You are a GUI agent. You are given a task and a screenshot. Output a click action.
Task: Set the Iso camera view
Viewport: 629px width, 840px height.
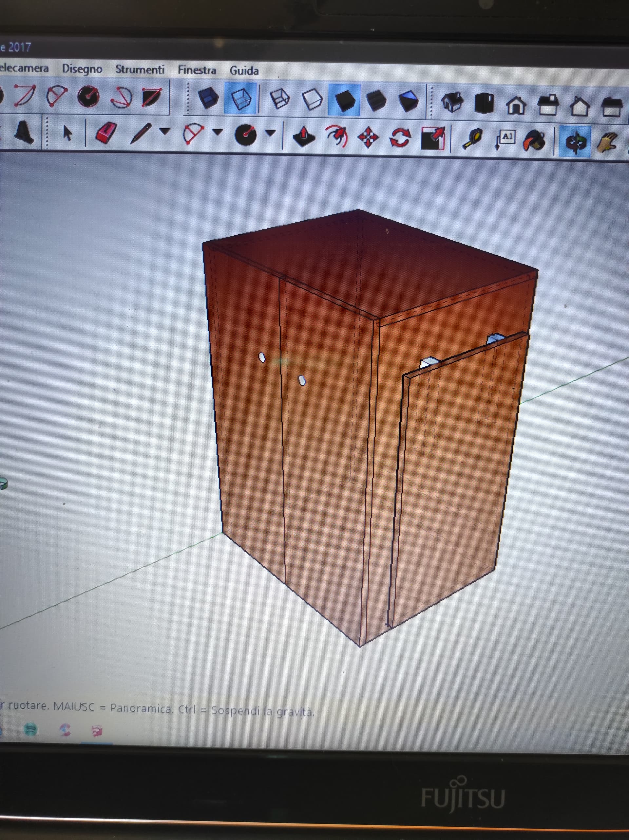coord(452,102)
